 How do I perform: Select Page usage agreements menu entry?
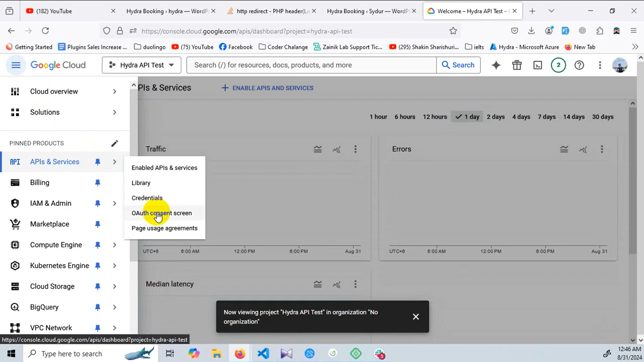[164, 228]
